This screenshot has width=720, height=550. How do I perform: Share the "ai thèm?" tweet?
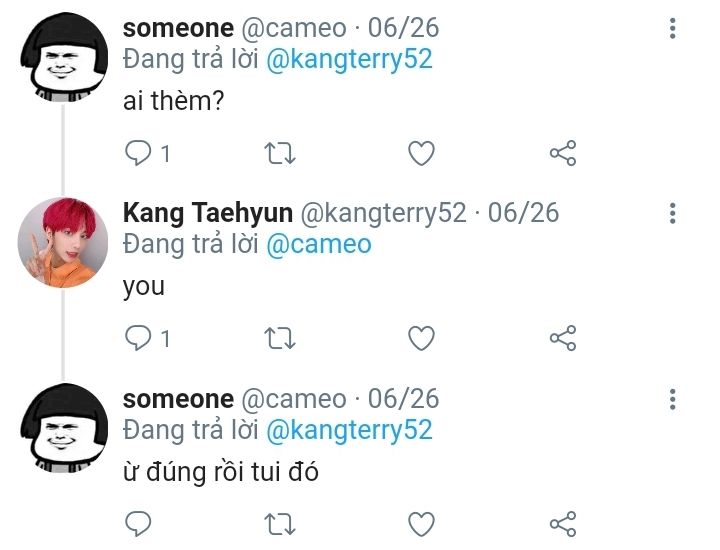[563, 153]
